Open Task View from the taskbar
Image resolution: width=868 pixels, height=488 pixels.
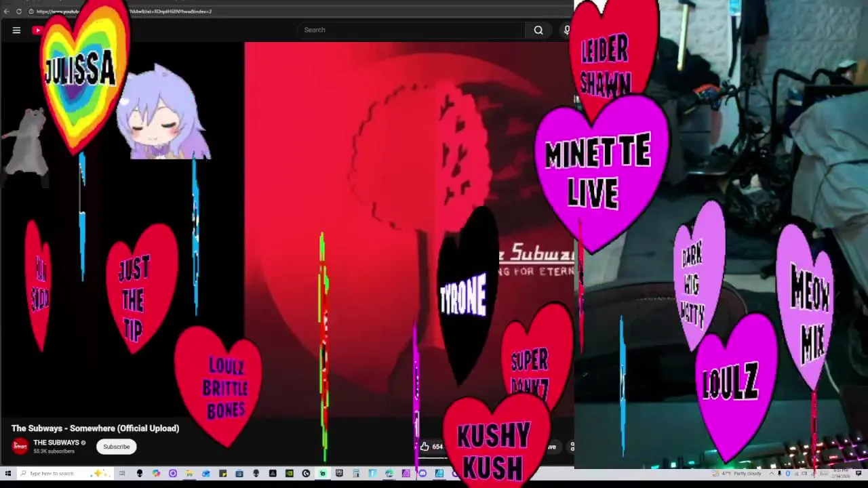point(122,473)
